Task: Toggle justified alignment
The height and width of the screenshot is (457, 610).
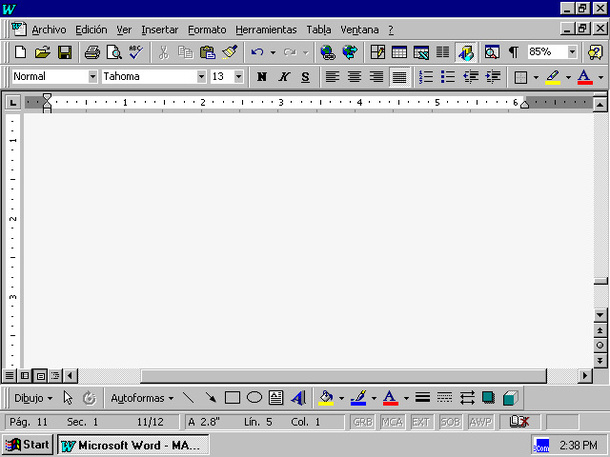Action: click(399, 77)
